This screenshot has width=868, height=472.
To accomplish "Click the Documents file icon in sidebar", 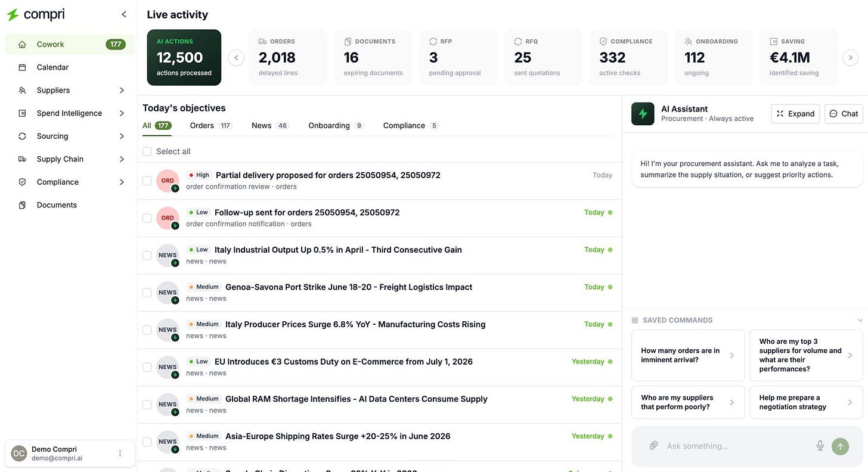I will 22,205.
